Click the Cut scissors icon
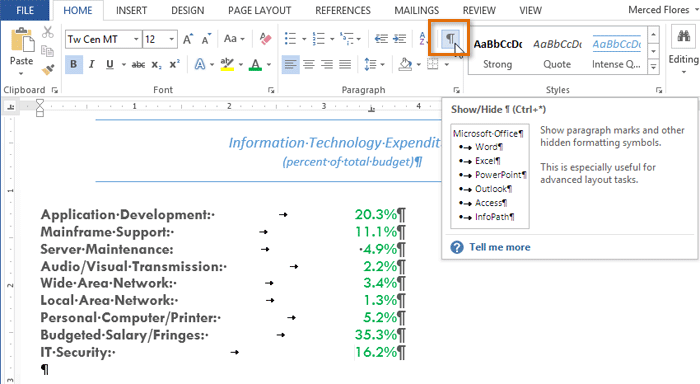This screenshot has height=384, width=700. click(47, 32)
